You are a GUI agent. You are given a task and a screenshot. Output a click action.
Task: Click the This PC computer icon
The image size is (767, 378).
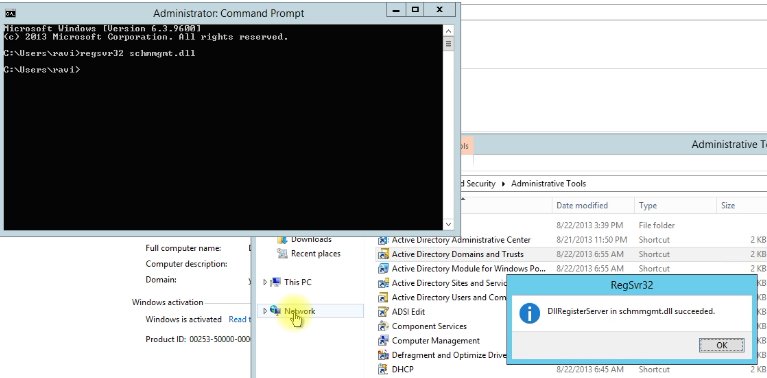[x=276, y=282]
